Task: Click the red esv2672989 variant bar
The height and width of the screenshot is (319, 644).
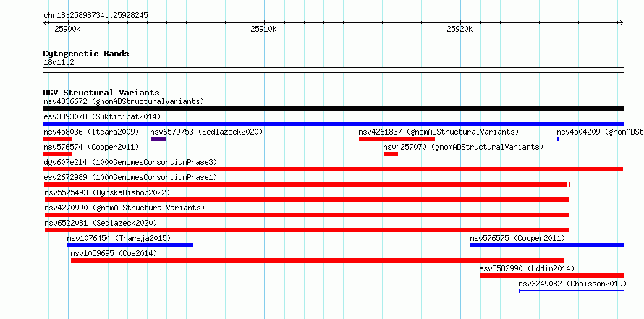Action: tap(306, 184)
